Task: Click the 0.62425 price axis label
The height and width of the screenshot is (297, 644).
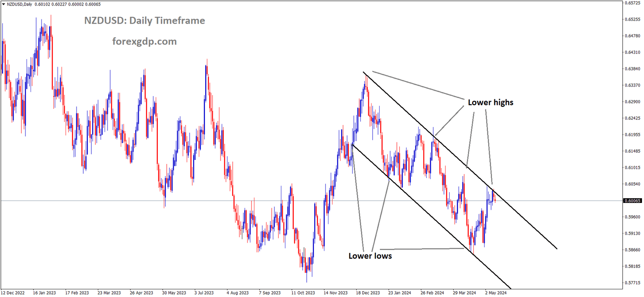Action: [x=632, y=118]
